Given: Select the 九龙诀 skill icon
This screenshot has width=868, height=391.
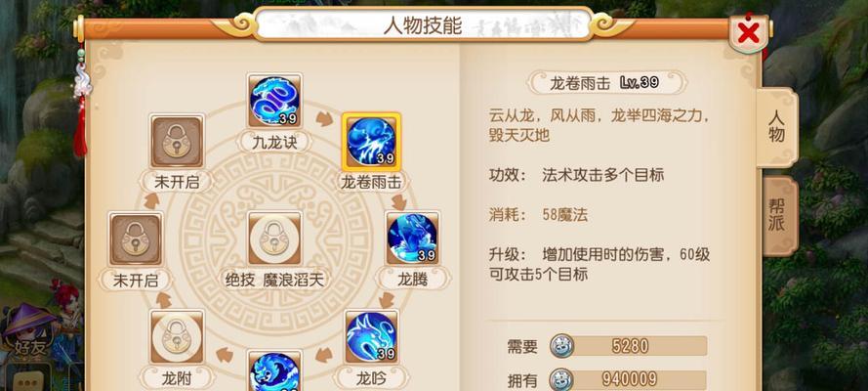Looking at the screenshot, I should (x=274, y=101).
